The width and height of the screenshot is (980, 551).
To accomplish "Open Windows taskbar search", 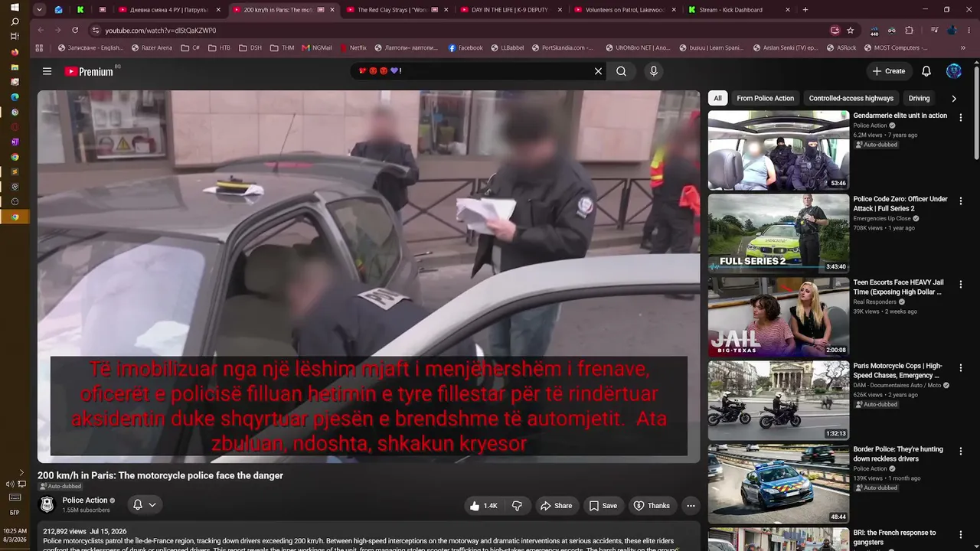I will click(15, 22).
